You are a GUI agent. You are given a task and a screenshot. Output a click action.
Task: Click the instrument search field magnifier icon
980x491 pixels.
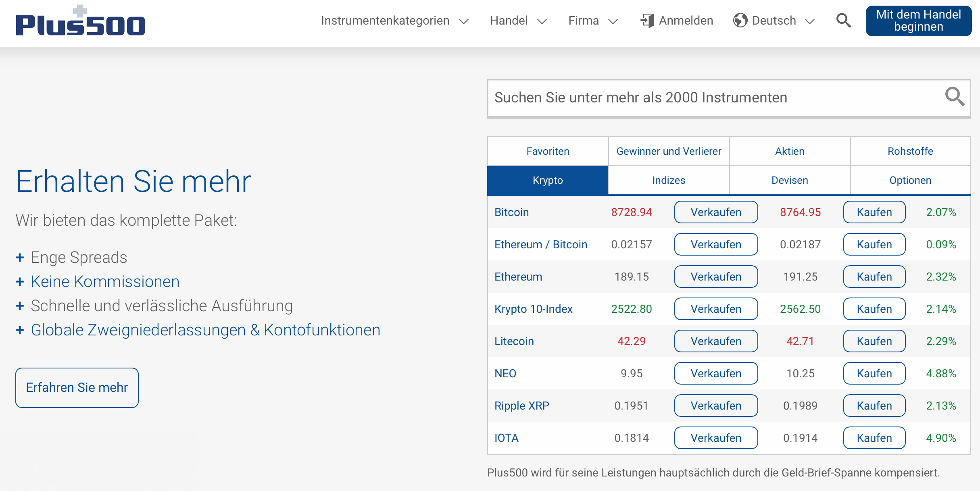pos(955,97)
